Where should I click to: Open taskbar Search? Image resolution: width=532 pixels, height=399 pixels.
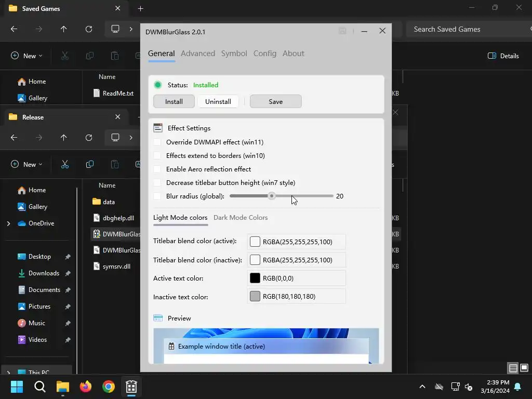39,387
